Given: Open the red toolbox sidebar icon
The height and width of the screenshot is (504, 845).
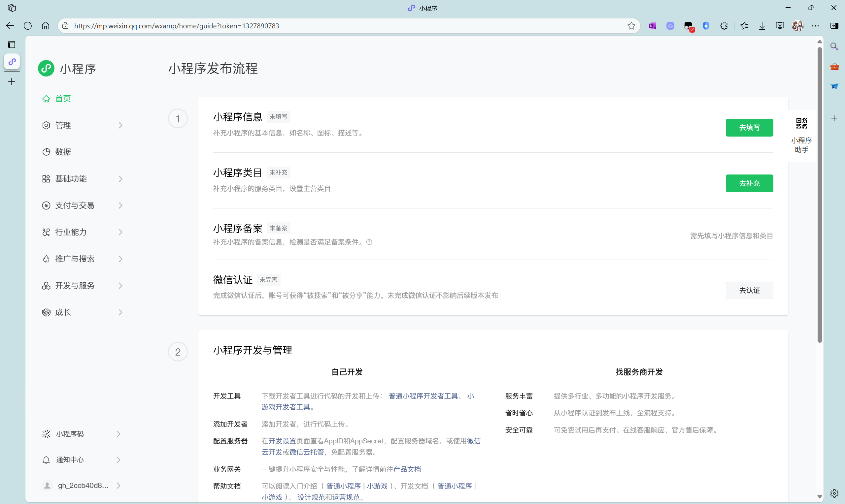Looking at the screenshot, I should (x=834, y=67).
